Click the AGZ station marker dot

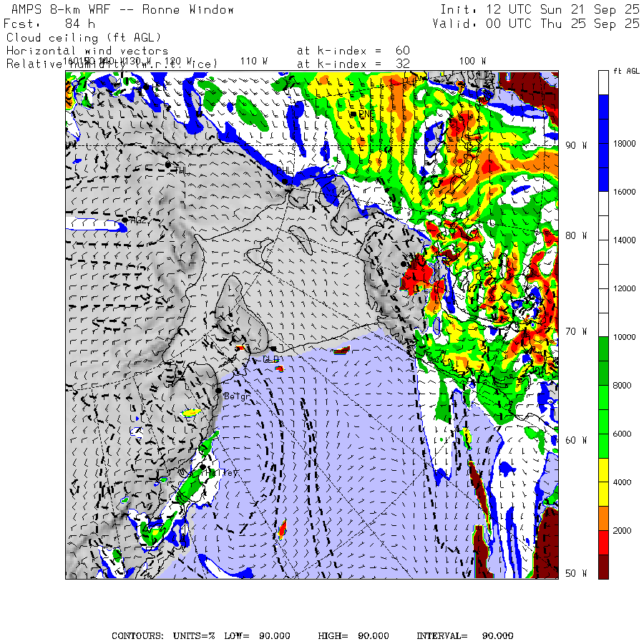point(125,220)
